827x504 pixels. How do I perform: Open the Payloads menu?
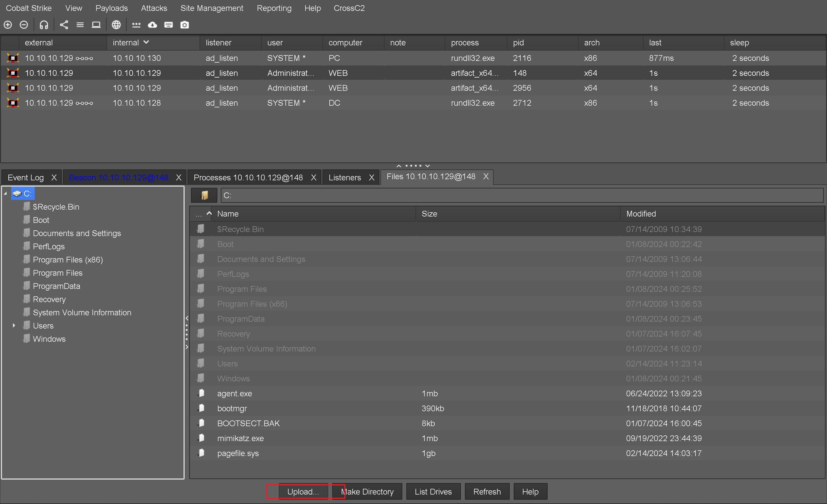point(111,8)
